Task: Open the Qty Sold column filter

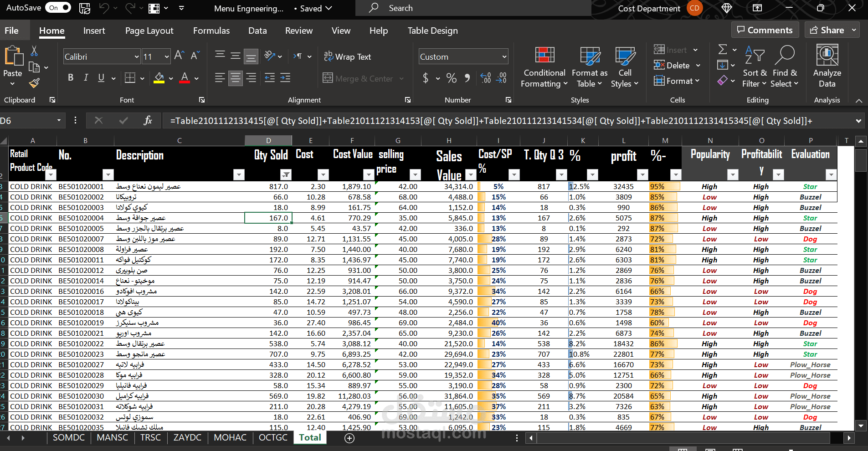Action: click(x=286, y=174)
